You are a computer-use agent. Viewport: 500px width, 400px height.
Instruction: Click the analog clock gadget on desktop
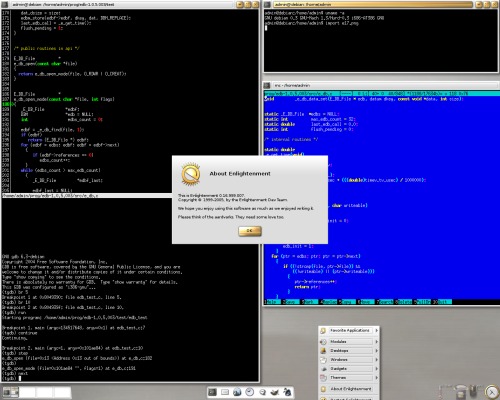click(x=492, y=392)
